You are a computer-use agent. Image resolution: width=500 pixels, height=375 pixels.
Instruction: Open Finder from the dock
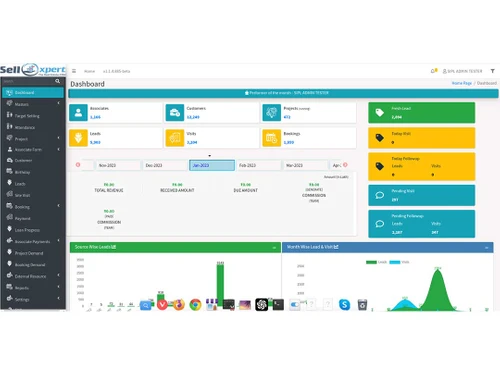click(x=146, y=305)
